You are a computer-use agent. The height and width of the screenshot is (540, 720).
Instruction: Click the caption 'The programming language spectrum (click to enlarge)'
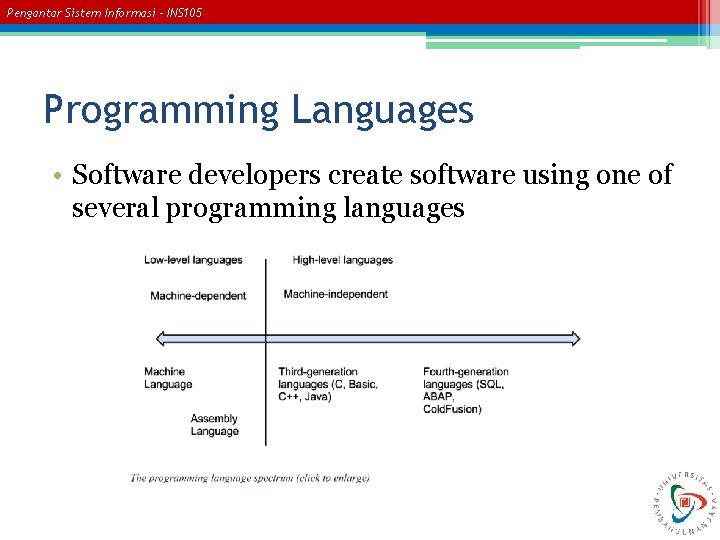coord(250,478)
